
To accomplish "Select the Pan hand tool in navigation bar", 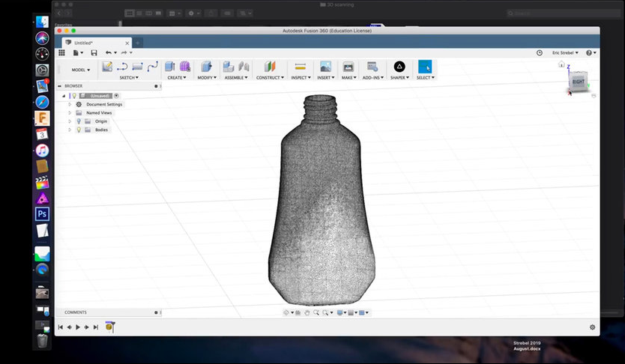I will pos(307,312).
